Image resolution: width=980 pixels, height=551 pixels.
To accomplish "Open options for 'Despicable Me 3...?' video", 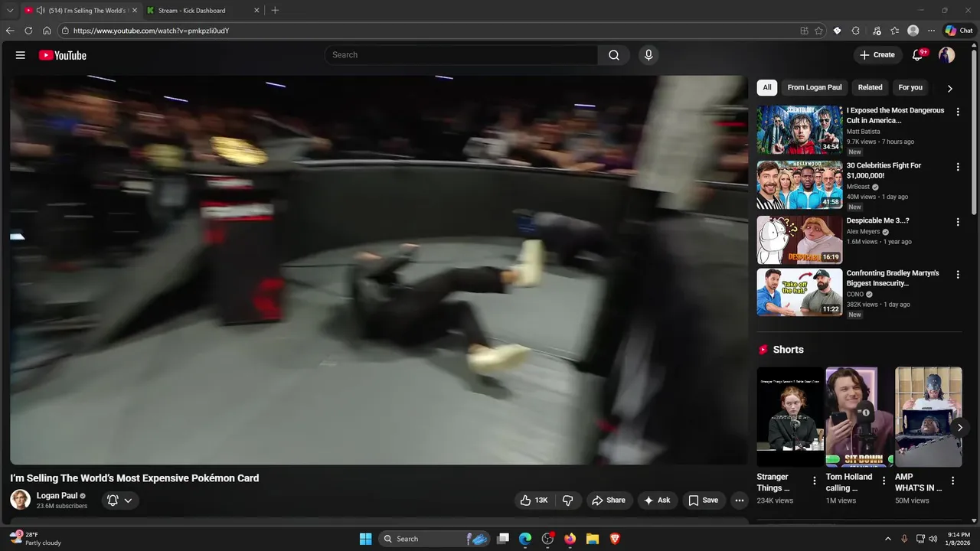I will (x=958, y=222).
